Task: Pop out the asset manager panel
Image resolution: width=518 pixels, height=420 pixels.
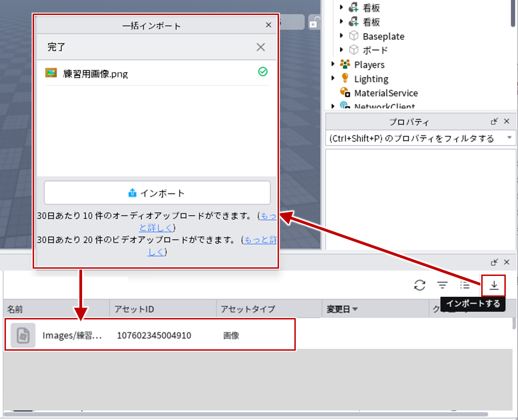Action: point(494,262)
